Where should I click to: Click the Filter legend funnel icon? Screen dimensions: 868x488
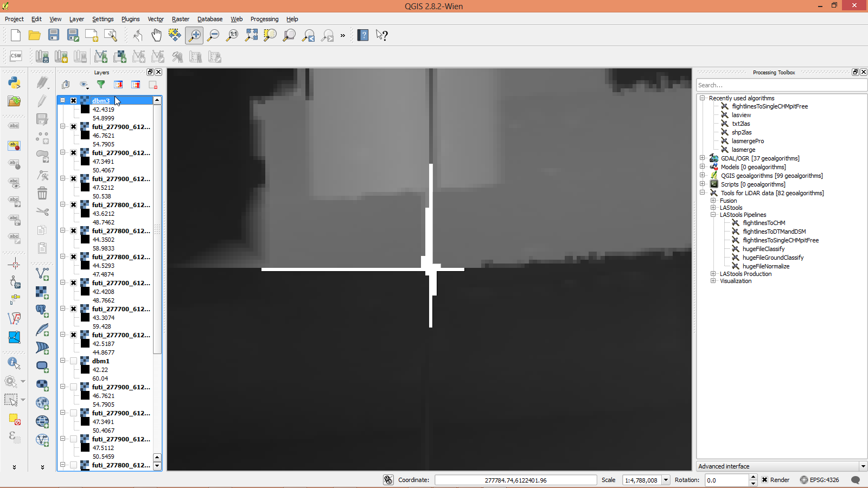pos(101,85)
